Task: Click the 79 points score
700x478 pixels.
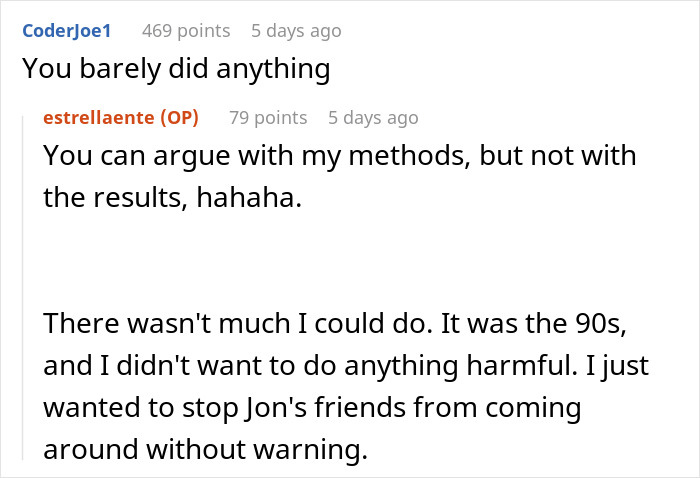Action: [x=268, y=117]
